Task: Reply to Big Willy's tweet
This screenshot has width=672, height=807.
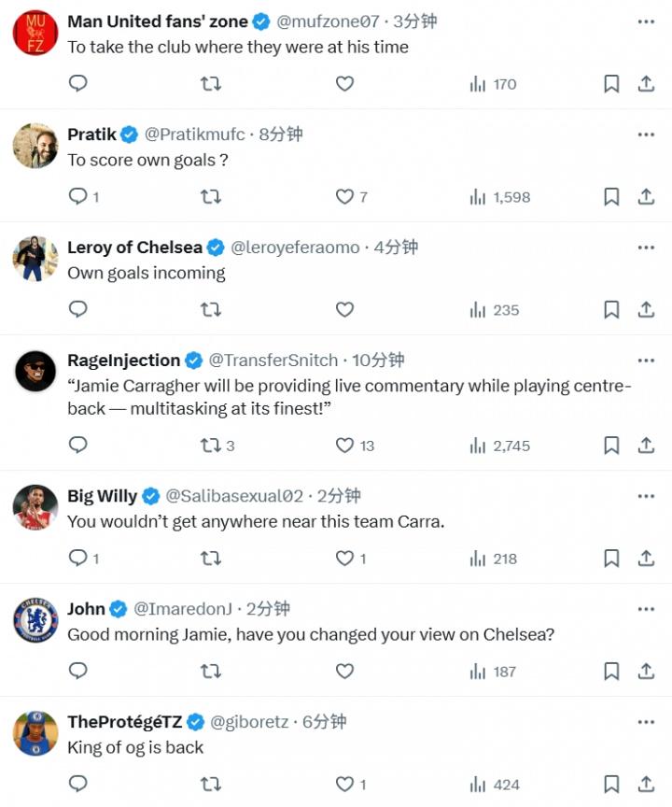Action: [x=84, y=558]
